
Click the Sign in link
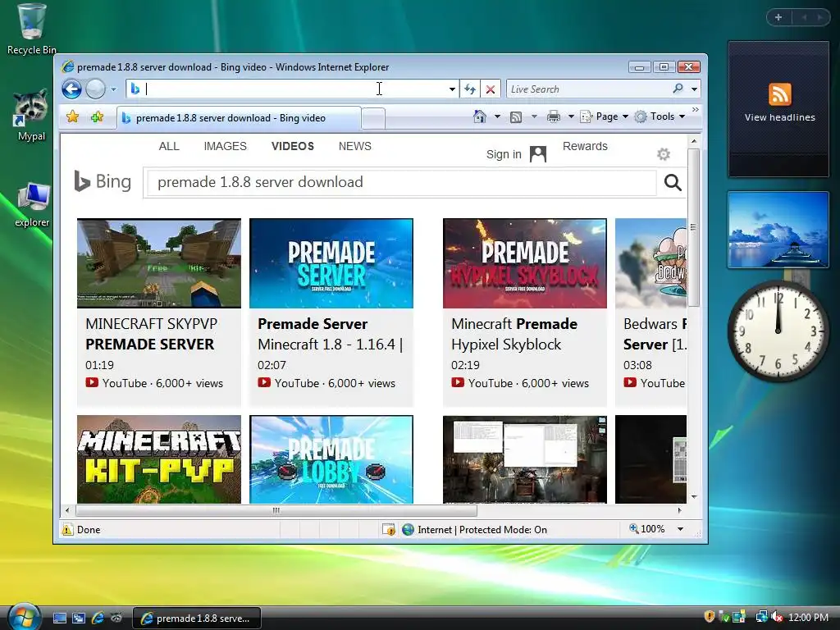pos(504,154)
